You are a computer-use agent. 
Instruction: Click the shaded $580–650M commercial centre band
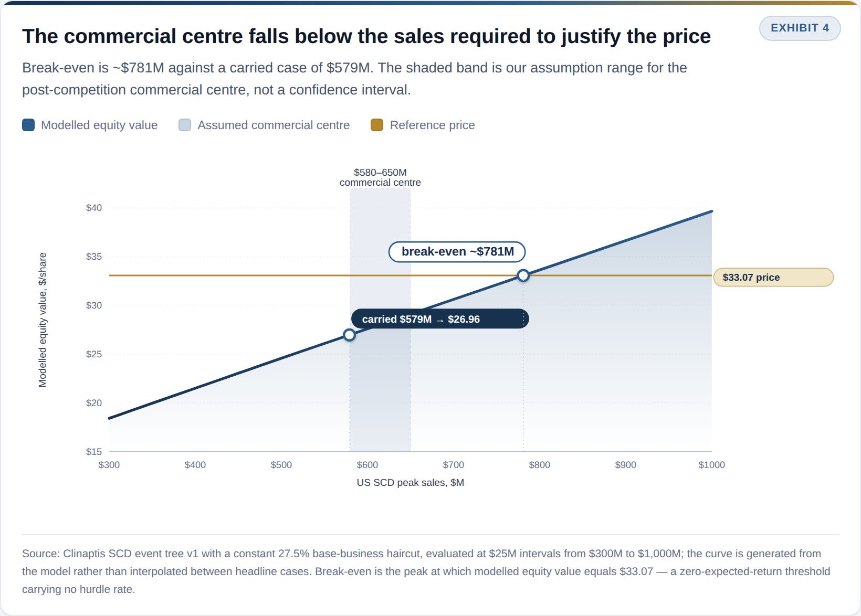380,320
